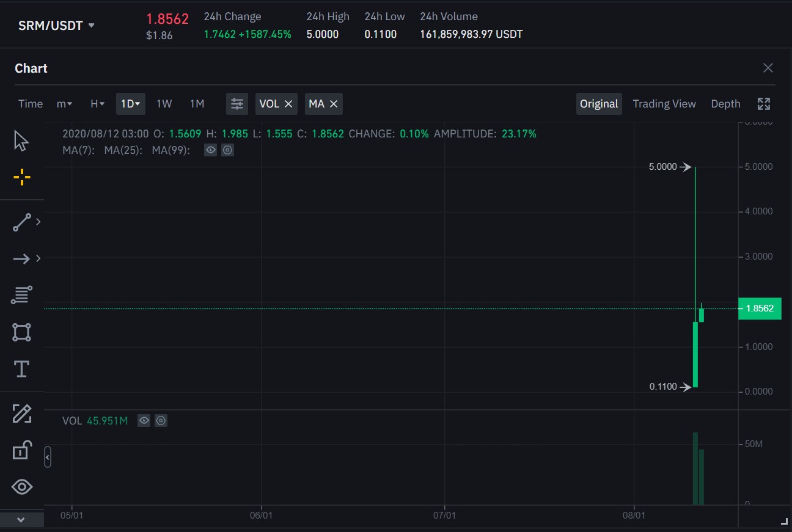Select the yellow crosshair cursor tool
The width and height of the screenshot is (792, 532).
tap(21, 178)
